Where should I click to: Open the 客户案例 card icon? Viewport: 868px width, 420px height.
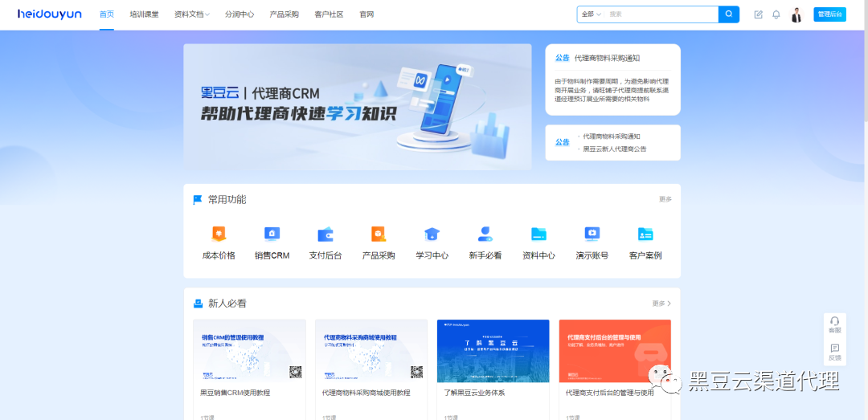pos(645,234)
